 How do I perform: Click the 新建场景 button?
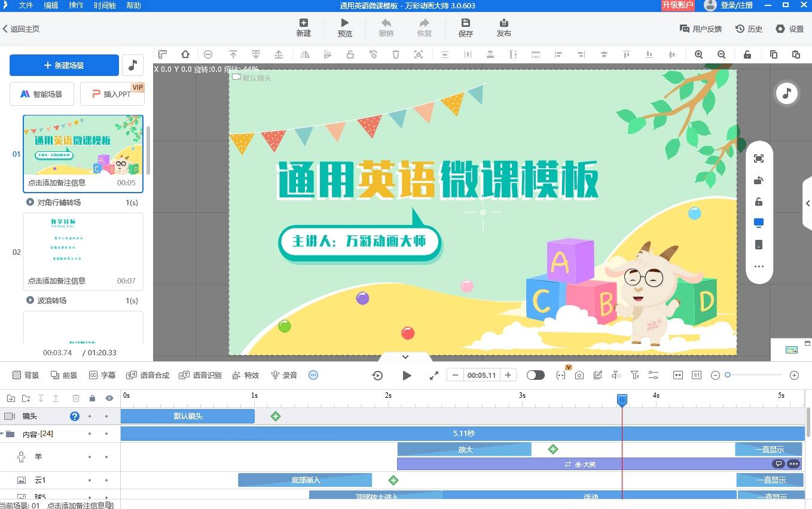click(x=64, y=65)
